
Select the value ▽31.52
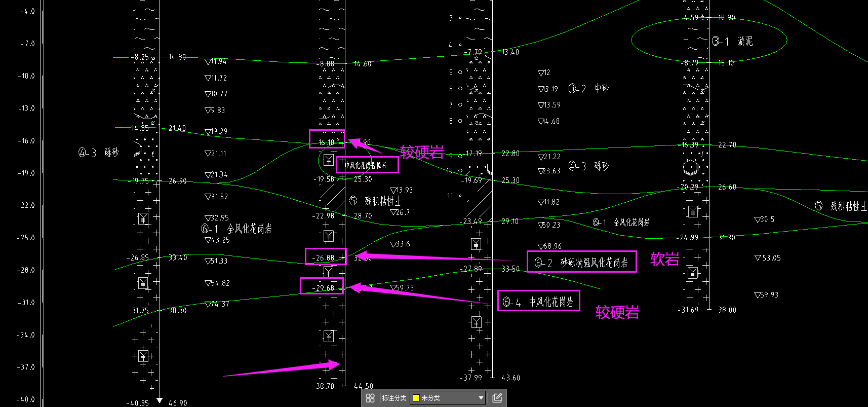pyautogui.click(x=216, y=196)
